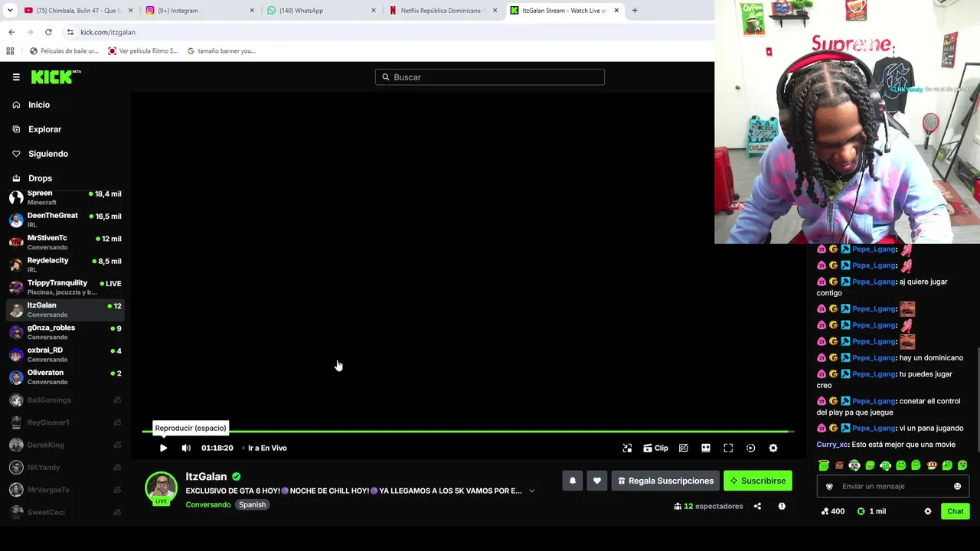Open MrStivenTc's channel
The image size is (980, 551).
(65, 242)
